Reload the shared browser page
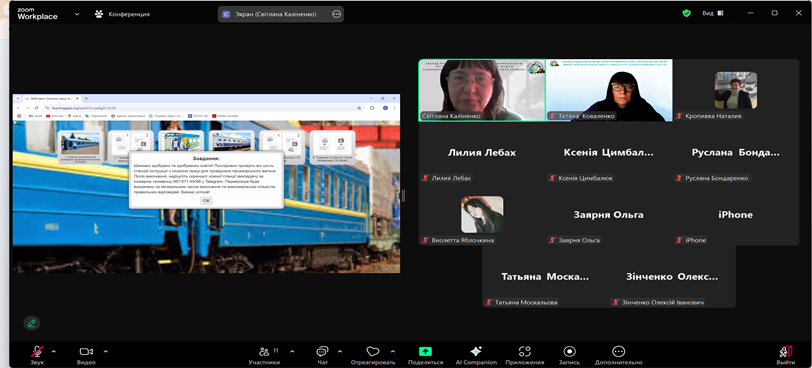Viewport: 812px width, 368px height. tap(36, 108)
